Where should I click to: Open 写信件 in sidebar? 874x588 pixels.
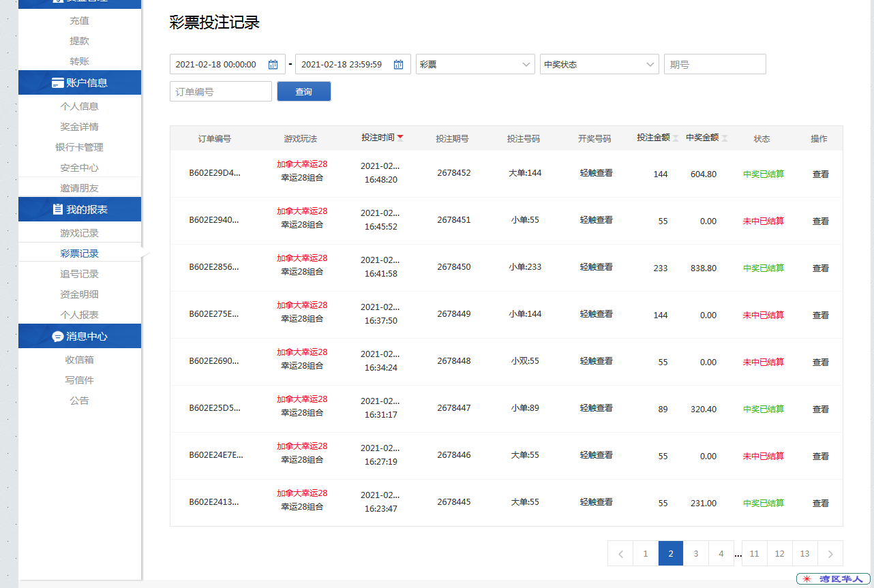[x=80, y=380]
